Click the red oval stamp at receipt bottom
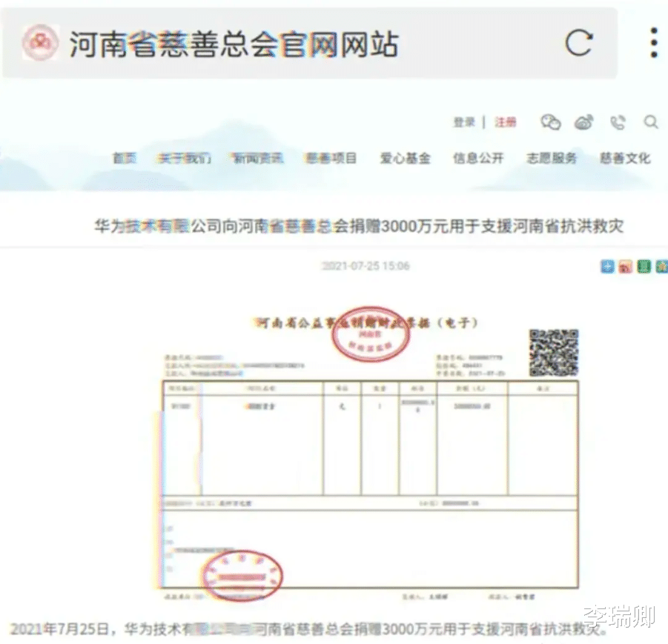The width and height of the screenshot is (668, 644). (x=242, y=576)
